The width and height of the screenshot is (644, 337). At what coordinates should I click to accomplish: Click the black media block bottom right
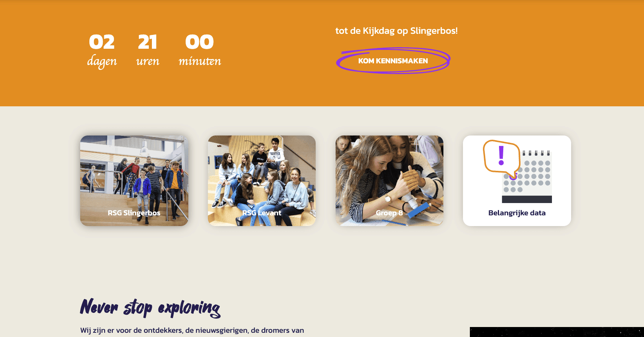557,332
